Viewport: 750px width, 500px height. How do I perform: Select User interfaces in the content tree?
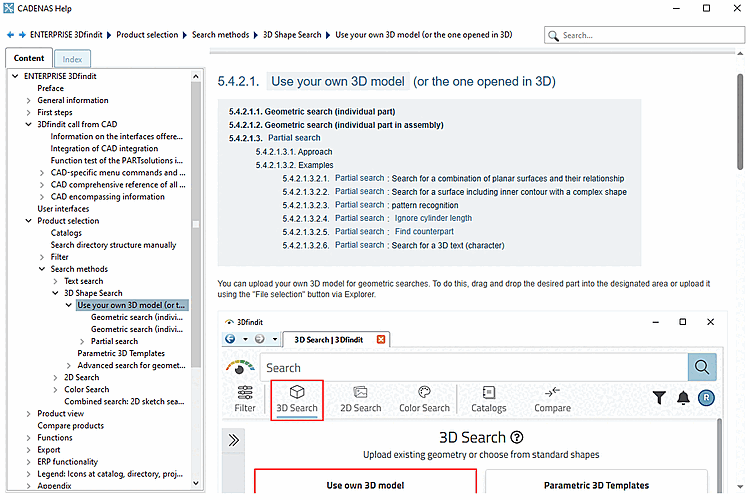pos(63,209)
